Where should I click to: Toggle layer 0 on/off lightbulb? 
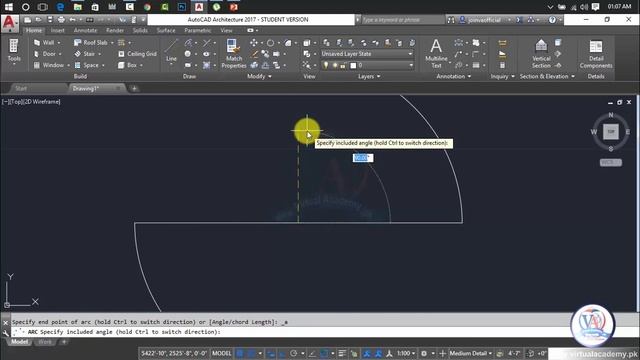(x=326, y=65)
